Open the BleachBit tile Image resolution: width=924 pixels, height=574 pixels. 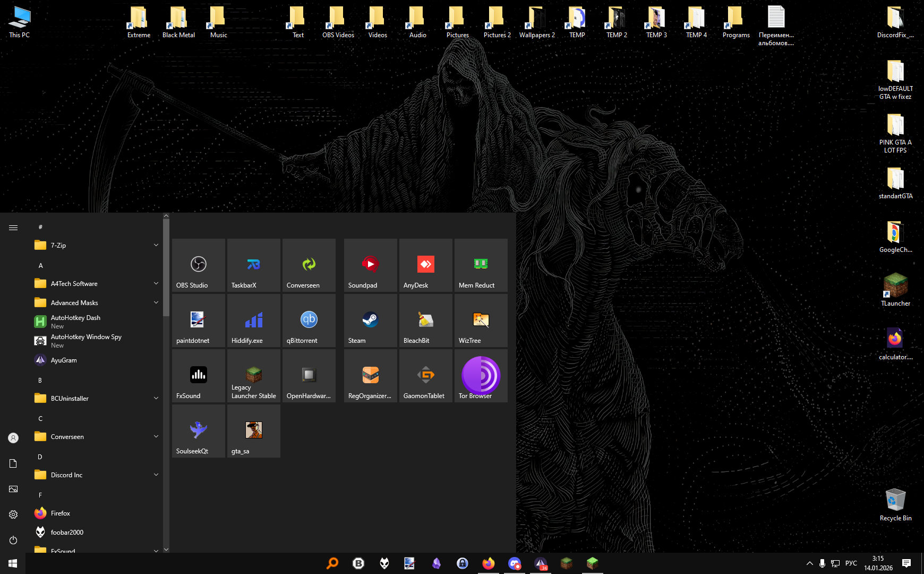pyautogui.click(x=426, y=320)
